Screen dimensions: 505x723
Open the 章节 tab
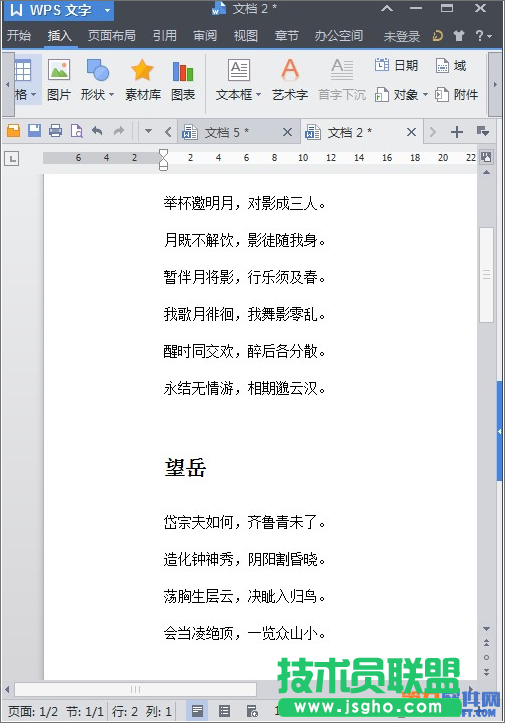[x=286, y=36]
